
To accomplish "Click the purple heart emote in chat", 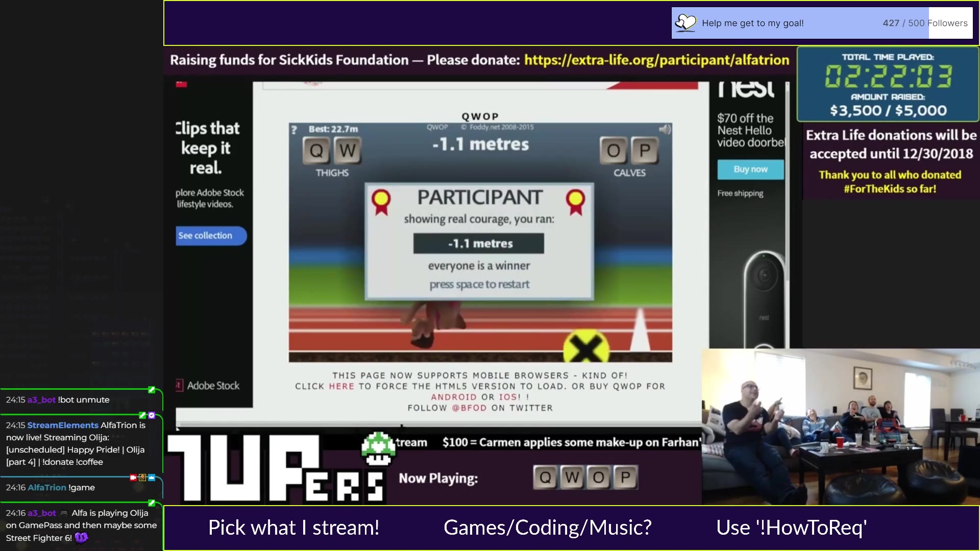I will tap(81, 537).
